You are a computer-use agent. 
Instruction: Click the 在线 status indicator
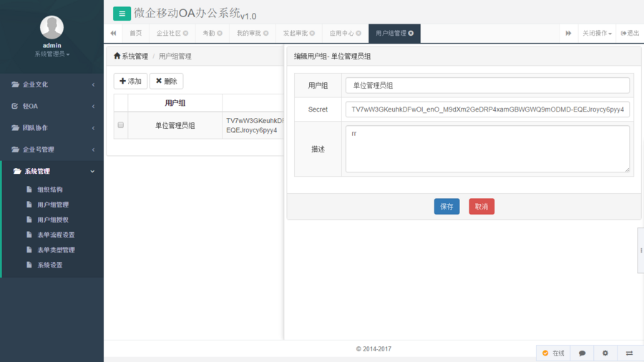tap(553, 353)
